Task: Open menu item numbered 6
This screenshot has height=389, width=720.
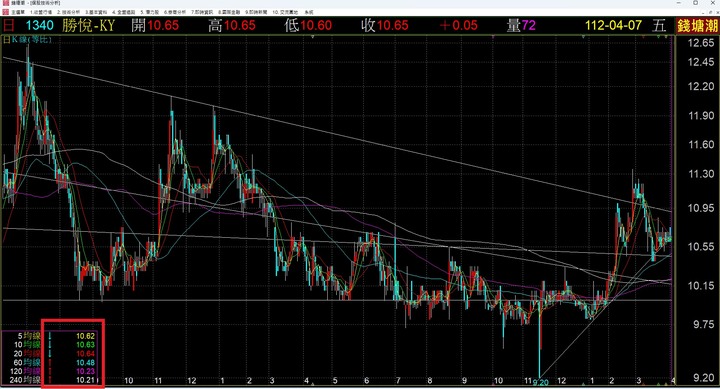Action: point(175,12)
